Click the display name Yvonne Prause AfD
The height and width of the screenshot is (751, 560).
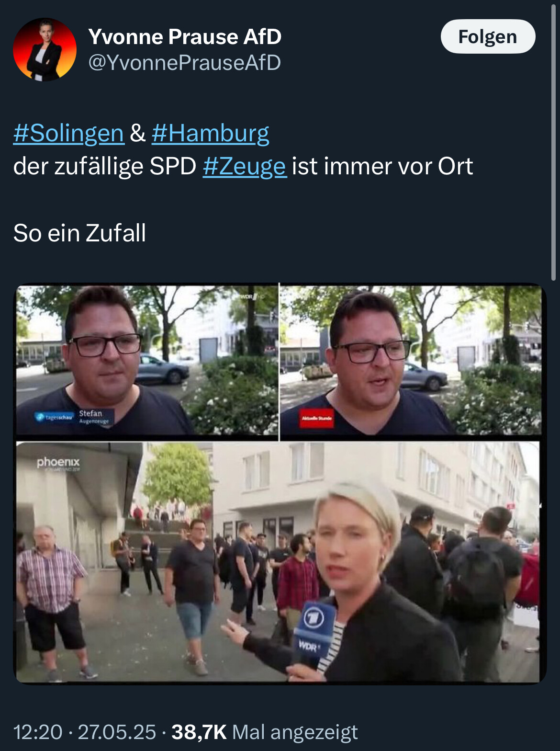click(185, 37)
